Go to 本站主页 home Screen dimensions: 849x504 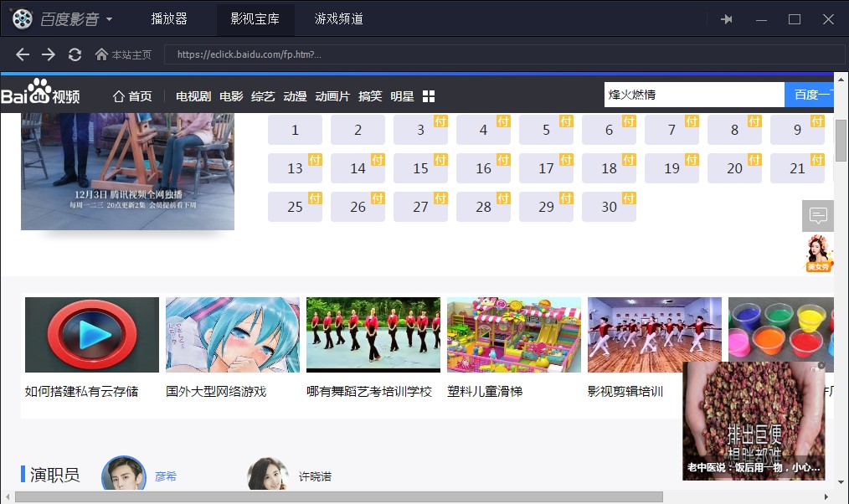point(123,54)
